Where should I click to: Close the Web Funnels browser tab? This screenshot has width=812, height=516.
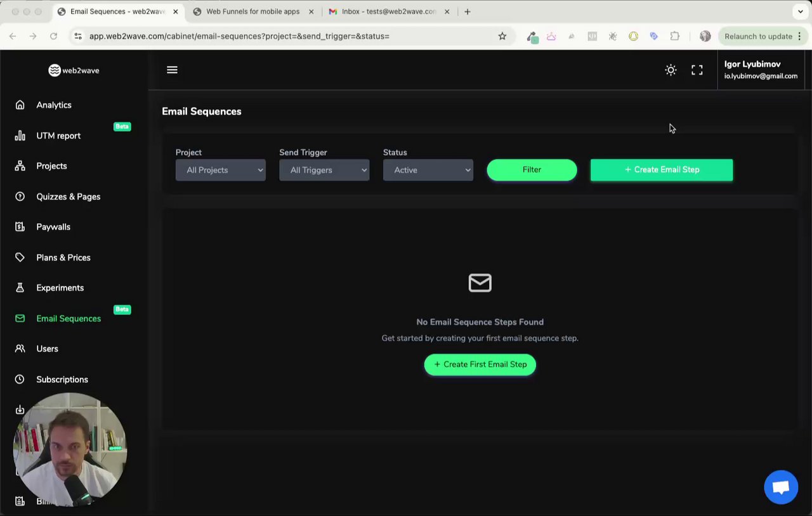[x=311, y=11]
